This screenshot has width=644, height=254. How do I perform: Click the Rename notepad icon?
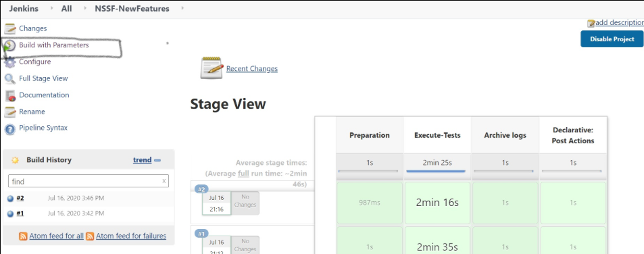pyautogui.click(x=10, y=111)
